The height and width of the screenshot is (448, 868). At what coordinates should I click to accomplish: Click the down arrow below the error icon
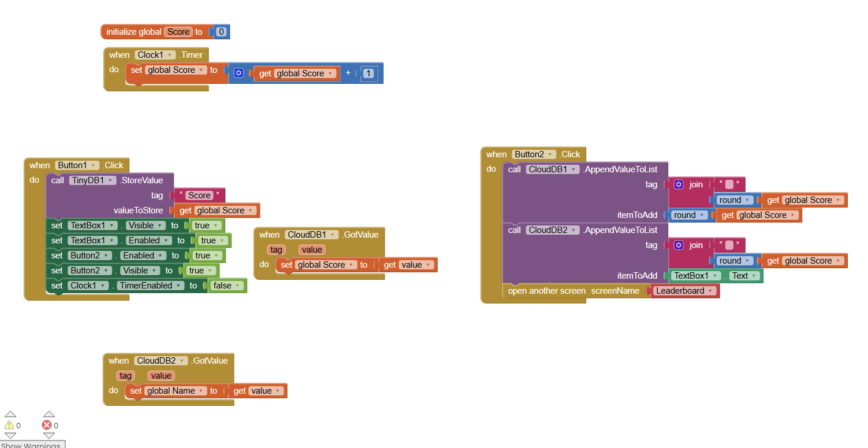[x=49, y=436]
